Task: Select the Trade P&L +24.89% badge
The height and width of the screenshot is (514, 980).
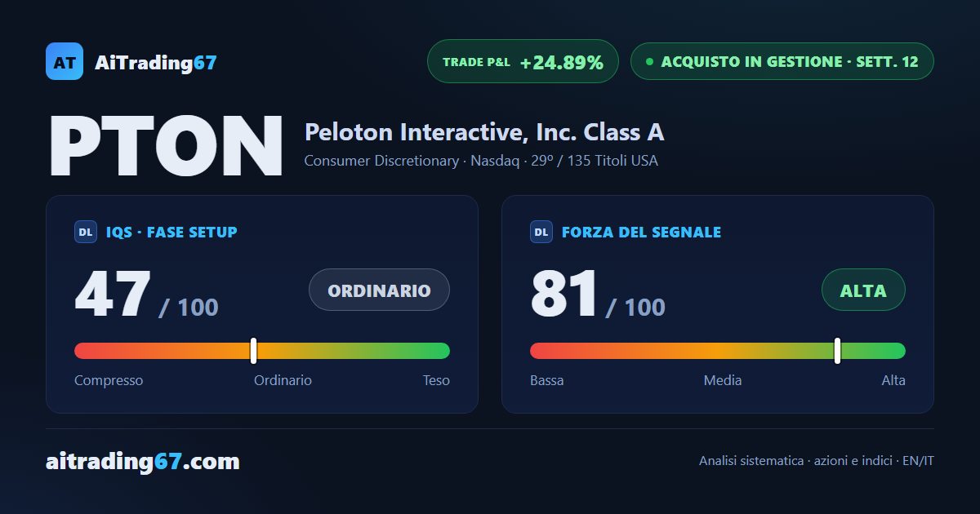Action: click(x=523, y=61)
